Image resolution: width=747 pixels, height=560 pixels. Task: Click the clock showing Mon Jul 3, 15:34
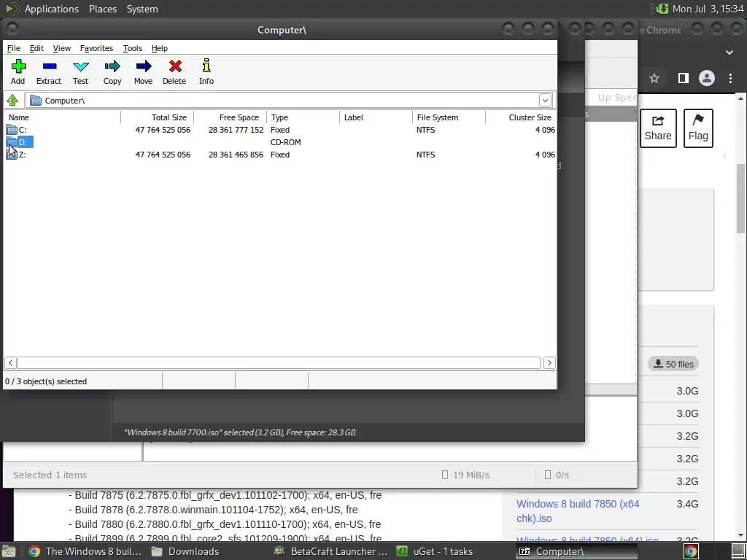[708, 9]
